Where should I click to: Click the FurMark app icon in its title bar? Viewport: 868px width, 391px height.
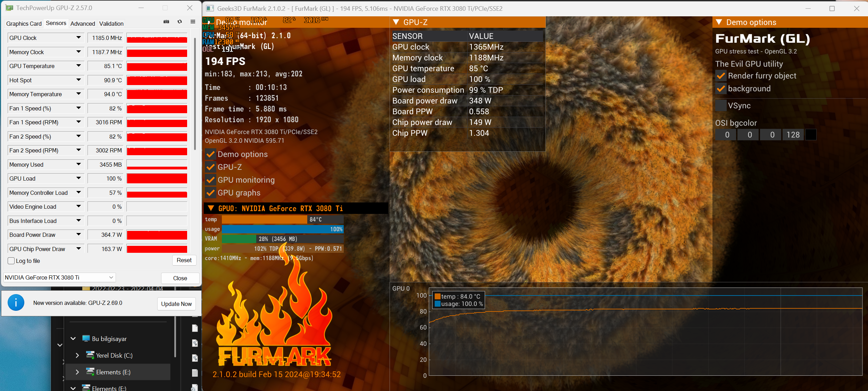click(x=210, y=8)
